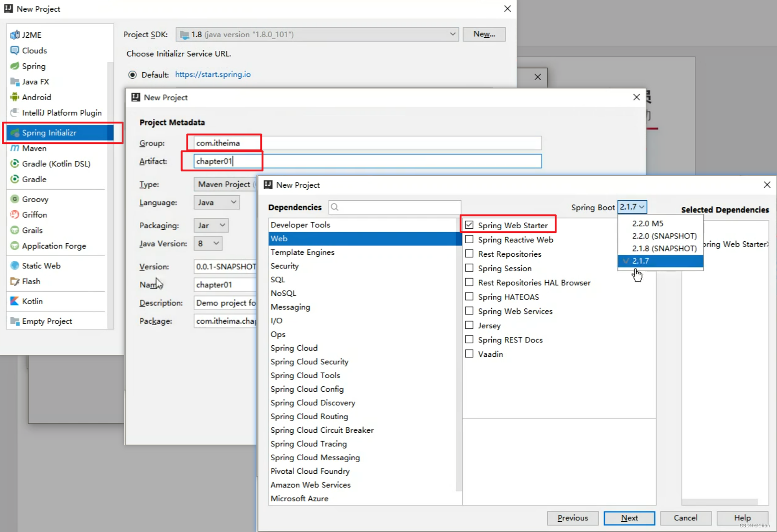Click the Maven icon in sidebar
777x532 pixels.
click(x=15, y=148)
